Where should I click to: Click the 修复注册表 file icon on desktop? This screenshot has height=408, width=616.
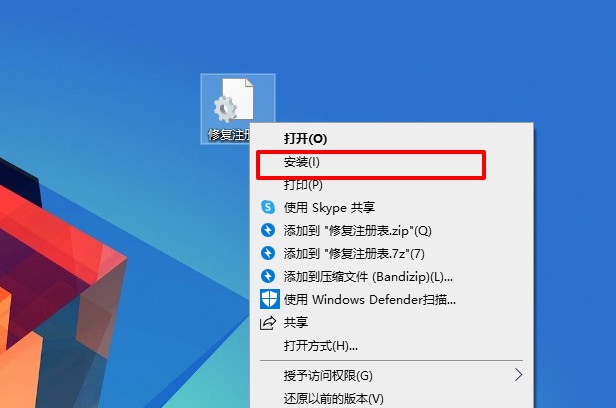point(233,100)
